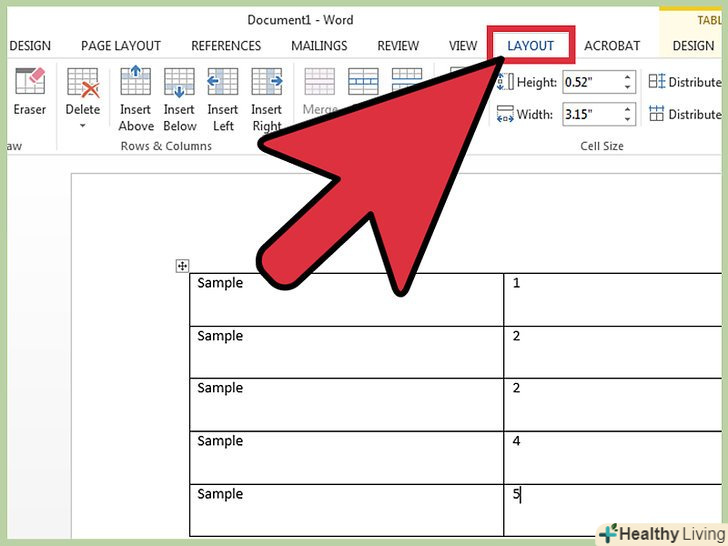Click the cell containing 5
The width and height of the screenshot is (728, 546).
[613, 510]
